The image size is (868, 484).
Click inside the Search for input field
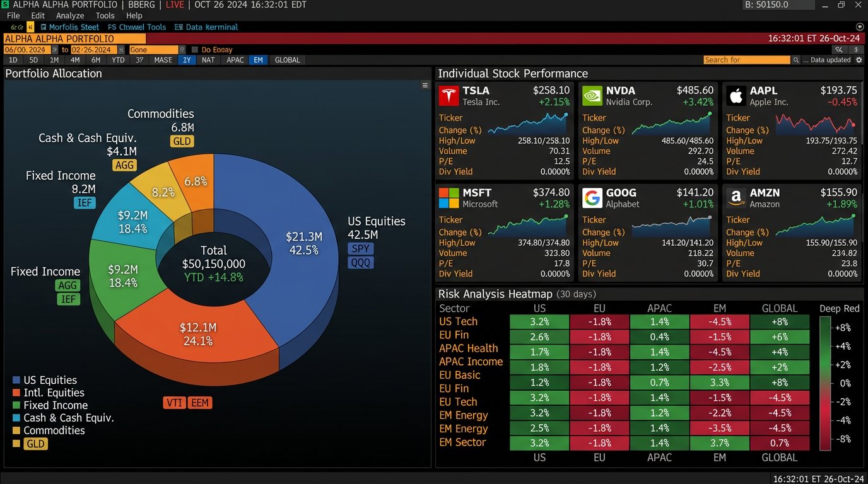746,60
